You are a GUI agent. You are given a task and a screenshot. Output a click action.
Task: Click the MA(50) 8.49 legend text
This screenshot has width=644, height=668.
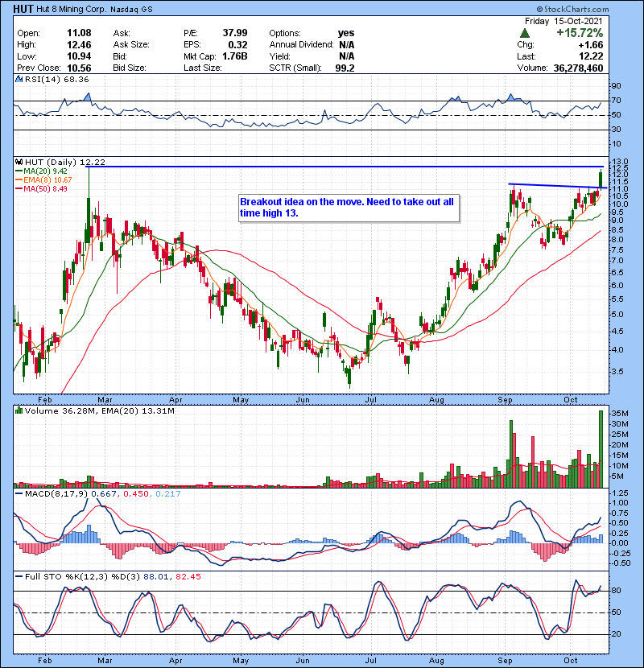pyautogui.click(x=46, y=189)
